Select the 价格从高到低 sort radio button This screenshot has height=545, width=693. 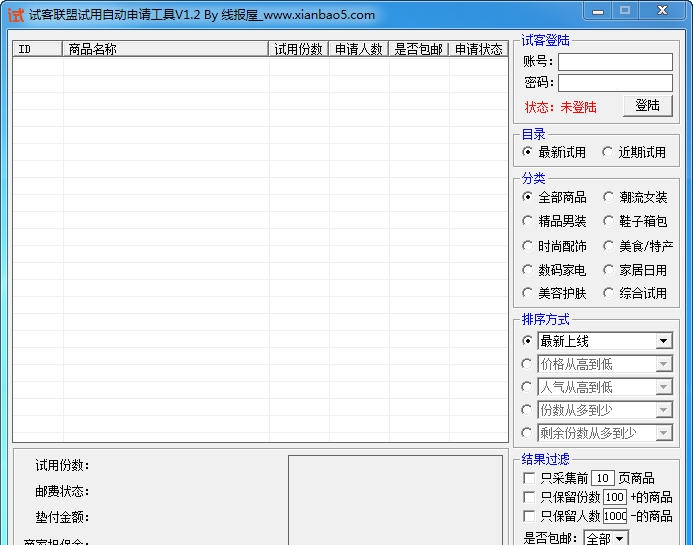tap(528, 364)
